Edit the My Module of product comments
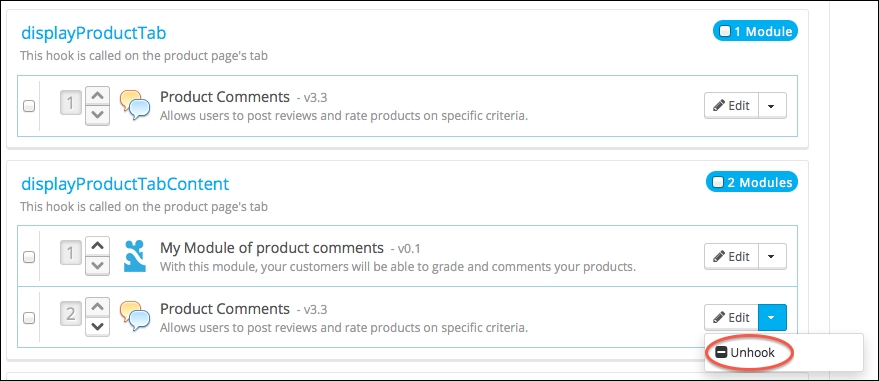Screen dimensions: 879x381 pyautogui.click(x=732, y=256)
